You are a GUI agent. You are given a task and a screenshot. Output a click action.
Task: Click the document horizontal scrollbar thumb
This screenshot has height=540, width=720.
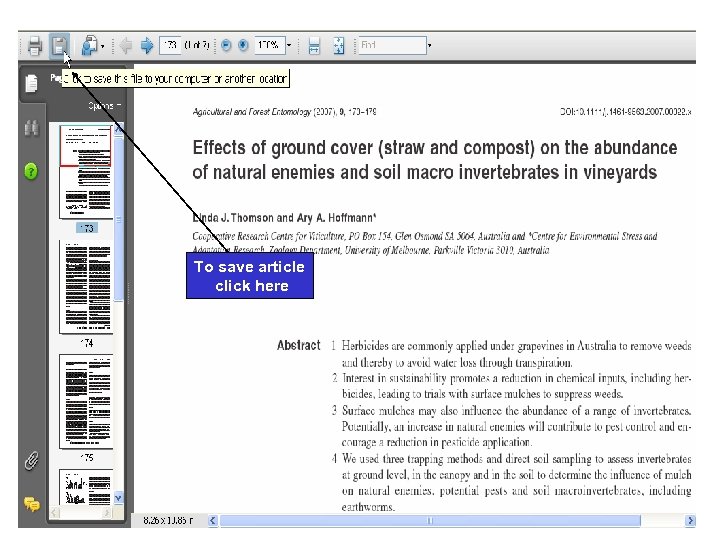(x=430, y=520)
